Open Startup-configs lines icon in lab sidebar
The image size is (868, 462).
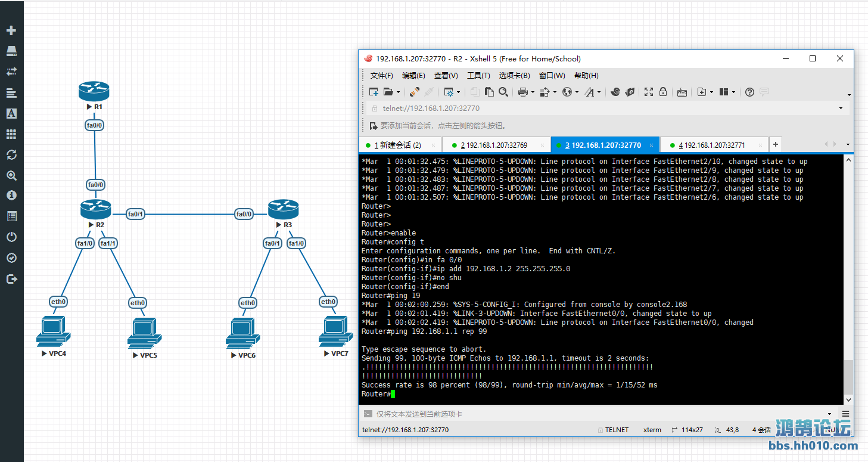coord(11,92)
